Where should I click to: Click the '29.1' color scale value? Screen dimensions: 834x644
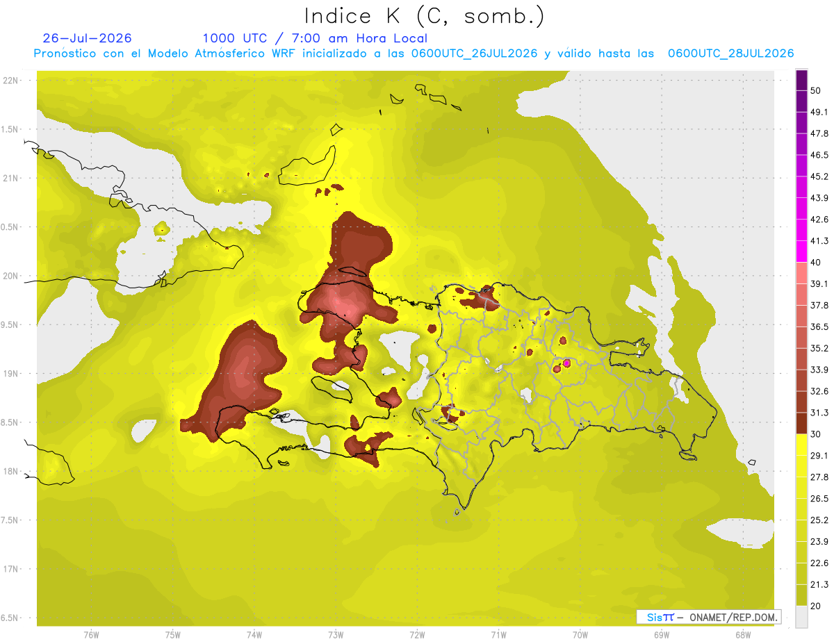point(820,456)
